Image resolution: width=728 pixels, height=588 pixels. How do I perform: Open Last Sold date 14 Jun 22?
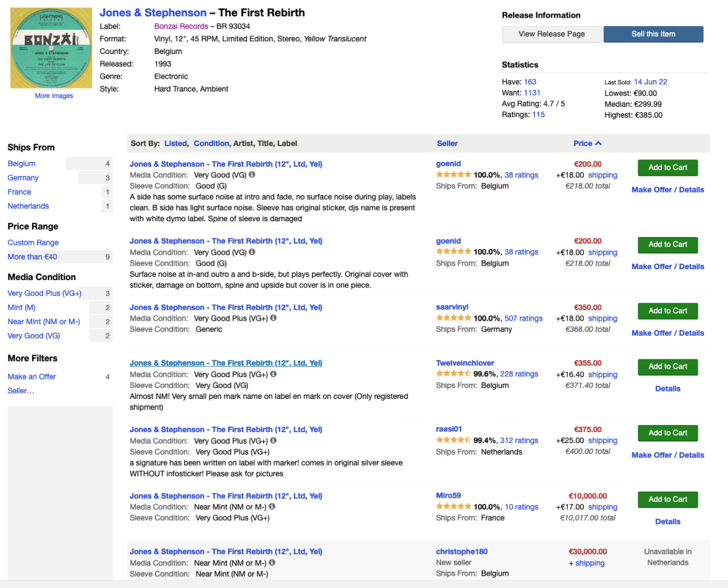point(650,82)
